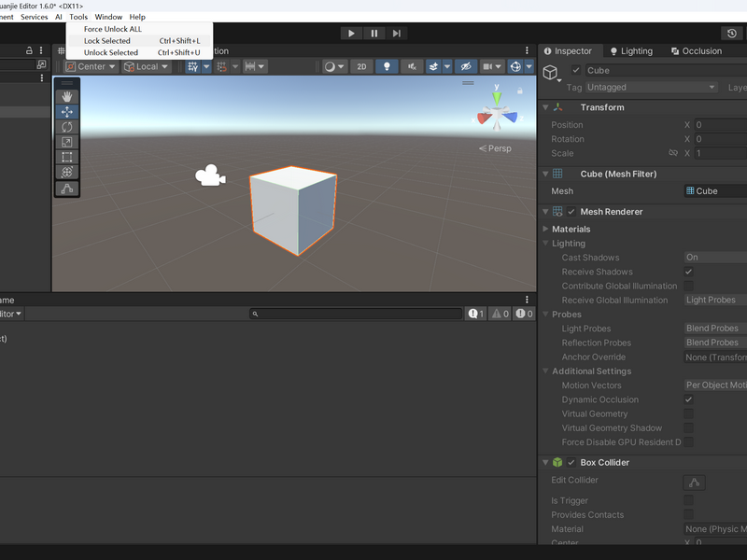The width and height of the screenshot is (747, 560).
Task: Toggle console info message filter
Action: click(x=475, y=314)
